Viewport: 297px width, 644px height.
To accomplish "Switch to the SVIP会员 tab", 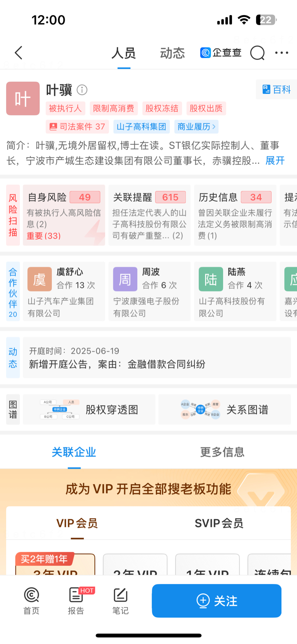I will (219, 523).
